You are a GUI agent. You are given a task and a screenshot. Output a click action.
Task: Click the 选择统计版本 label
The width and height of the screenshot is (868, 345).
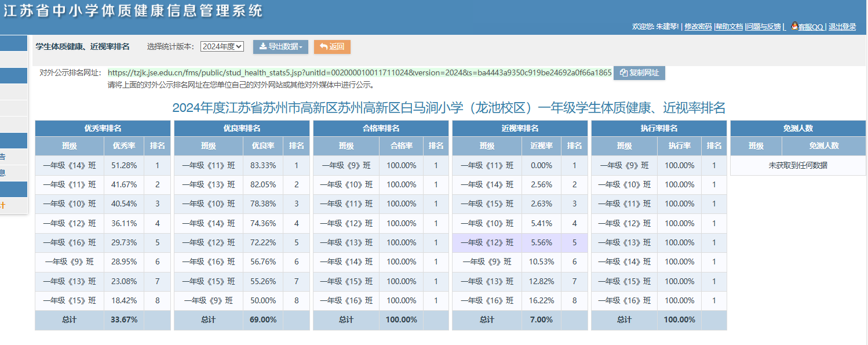[x=171, y=46]
